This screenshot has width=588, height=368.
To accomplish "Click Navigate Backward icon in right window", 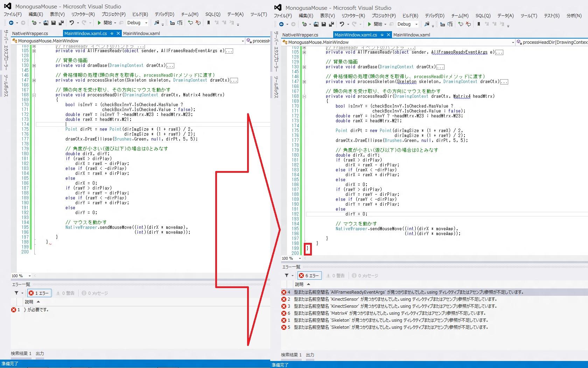I will pyautogui.click(x=282, y=24).
